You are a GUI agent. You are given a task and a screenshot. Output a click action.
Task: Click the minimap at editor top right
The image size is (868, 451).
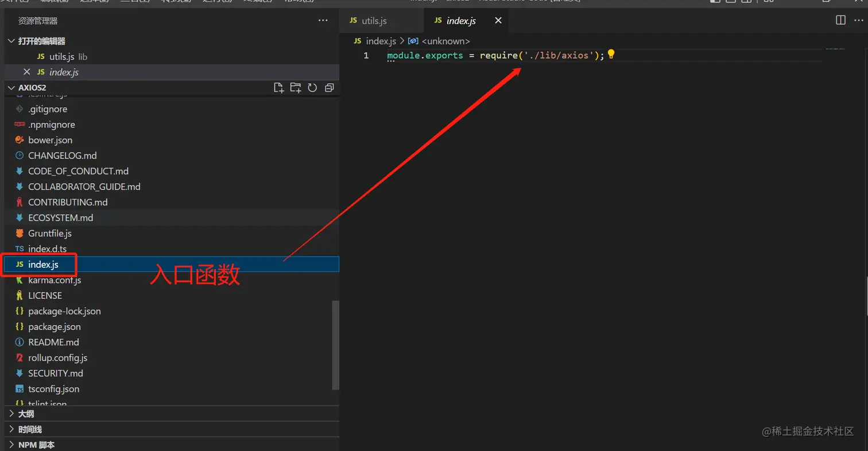(x=835, y=49)
